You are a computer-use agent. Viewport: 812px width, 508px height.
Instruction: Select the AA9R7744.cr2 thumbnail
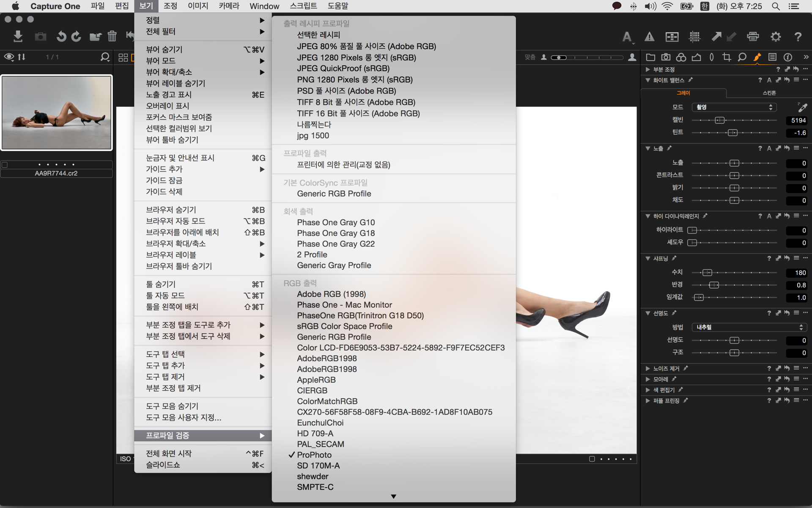[x=57, y=113]
